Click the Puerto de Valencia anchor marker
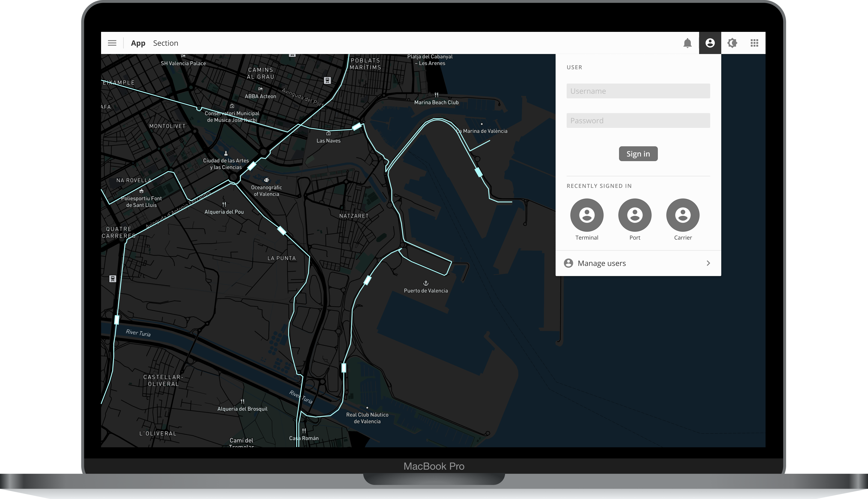Screen dimensions: 868x499 (x=426, y=283)
